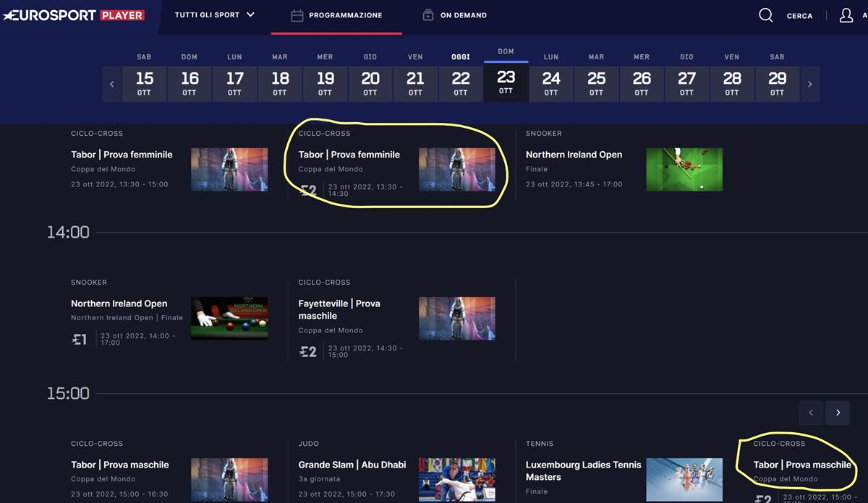868x503 pixels.
Task: Open the Luxembourg Ladies Tennis Masters title
Action: pyautogui.click(x=584, y=470)
